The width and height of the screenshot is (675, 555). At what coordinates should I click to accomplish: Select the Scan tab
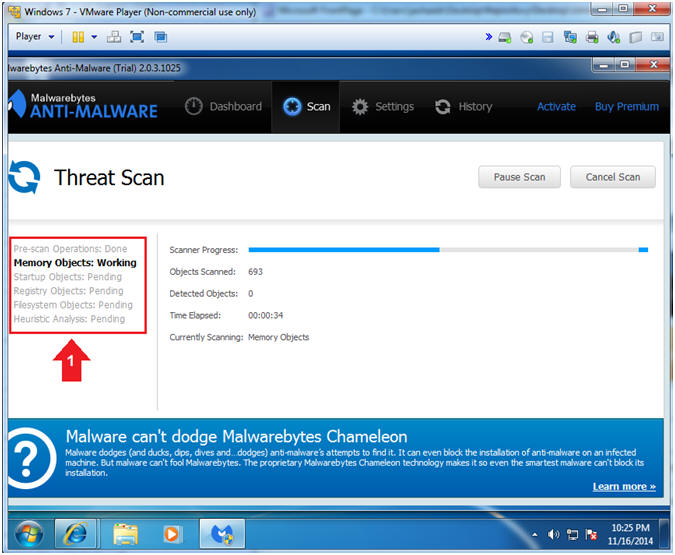point(306,107)
